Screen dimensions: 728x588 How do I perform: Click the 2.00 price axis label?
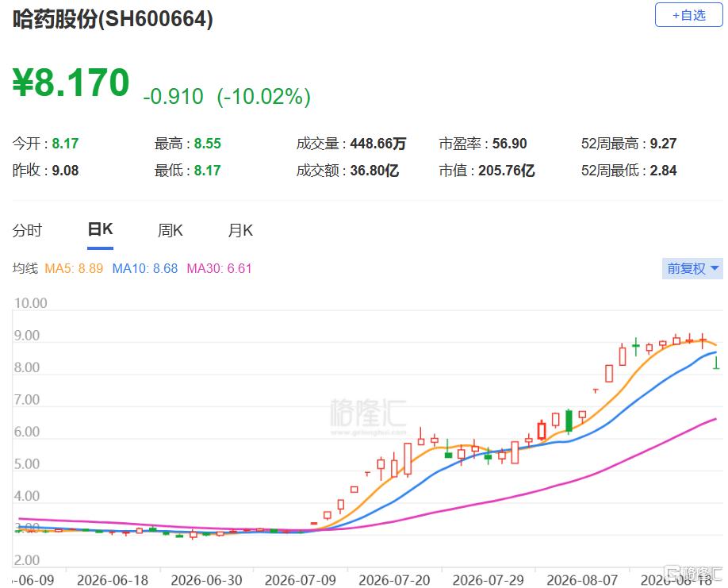[27, 560]
